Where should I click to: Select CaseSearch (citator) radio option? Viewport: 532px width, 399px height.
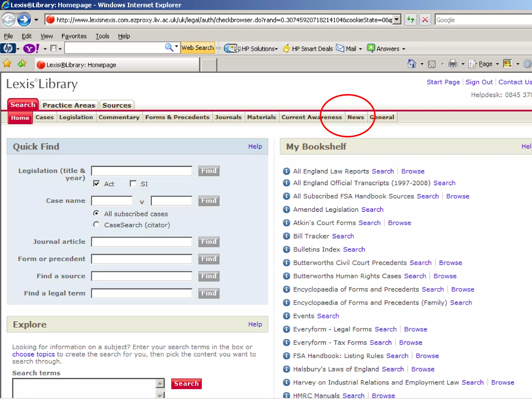[x=96, y=224]
